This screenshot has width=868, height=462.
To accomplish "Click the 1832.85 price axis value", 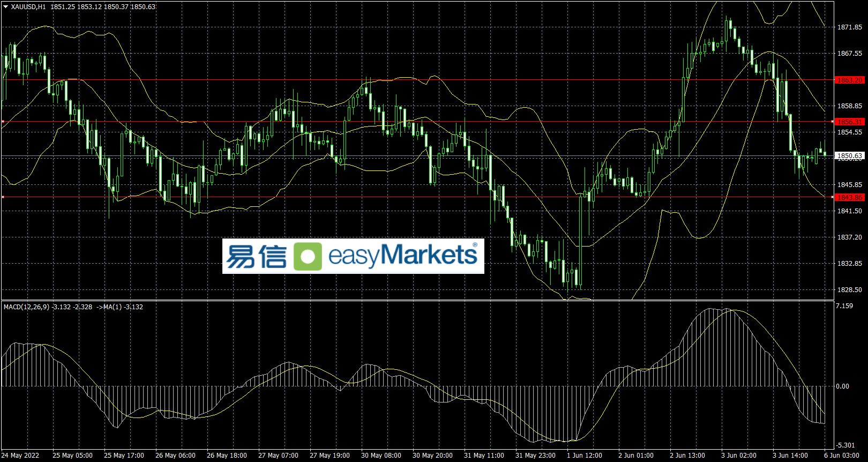I will click(850, 263).
